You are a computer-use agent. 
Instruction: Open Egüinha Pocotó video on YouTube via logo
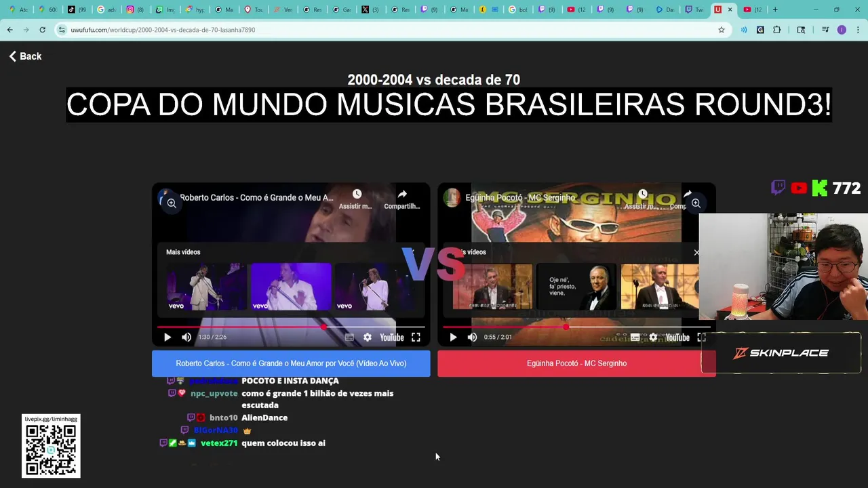pos(677,338)
